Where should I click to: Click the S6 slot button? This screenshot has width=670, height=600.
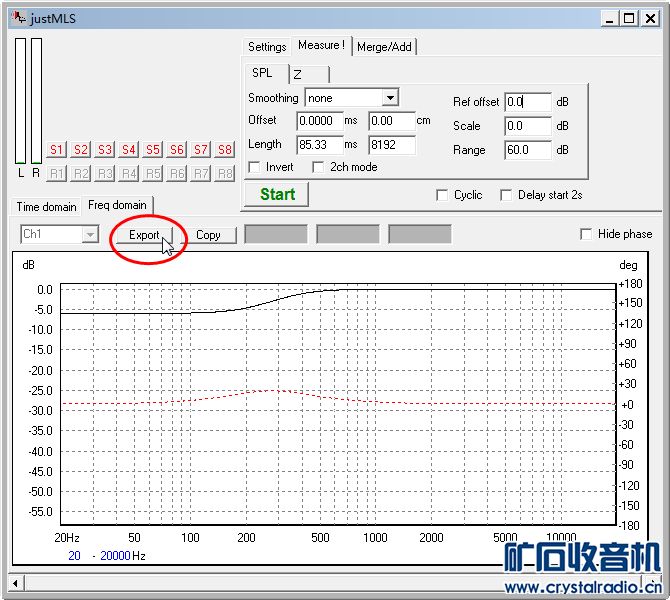point(177,150)
